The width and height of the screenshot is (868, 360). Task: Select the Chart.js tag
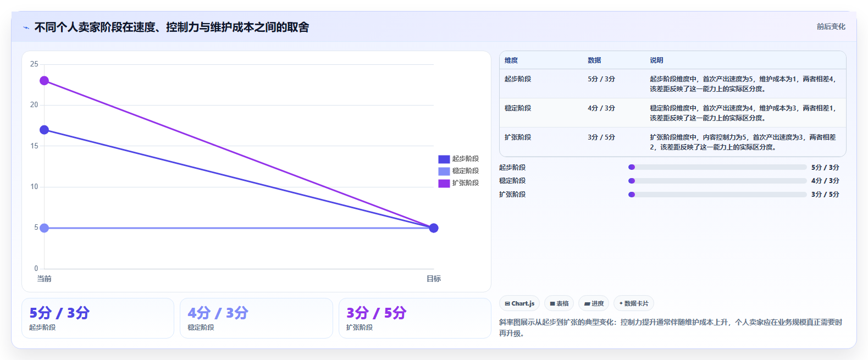point(519,303)
